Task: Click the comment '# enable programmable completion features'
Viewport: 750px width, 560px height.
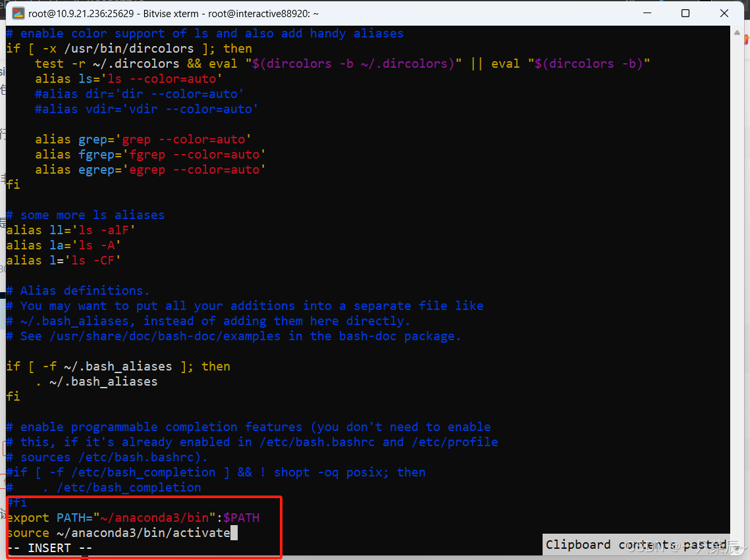Action: coord(249,426)
